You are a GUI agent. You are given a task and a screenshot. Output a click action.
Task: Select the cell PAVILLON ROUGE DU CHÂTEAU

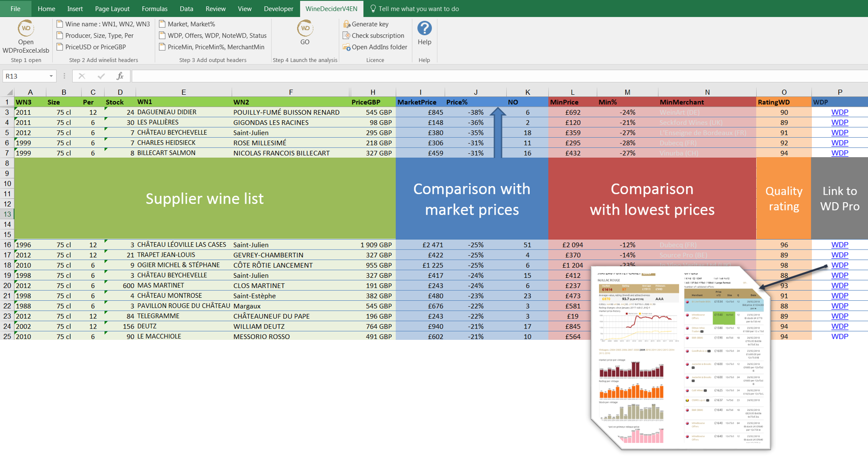(x=184, y=306)
